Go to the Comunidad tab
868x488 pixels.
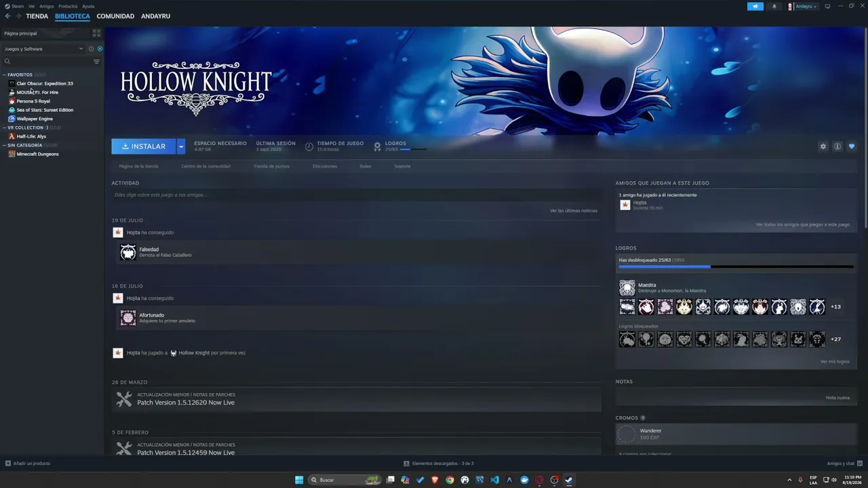click(115, 16)
